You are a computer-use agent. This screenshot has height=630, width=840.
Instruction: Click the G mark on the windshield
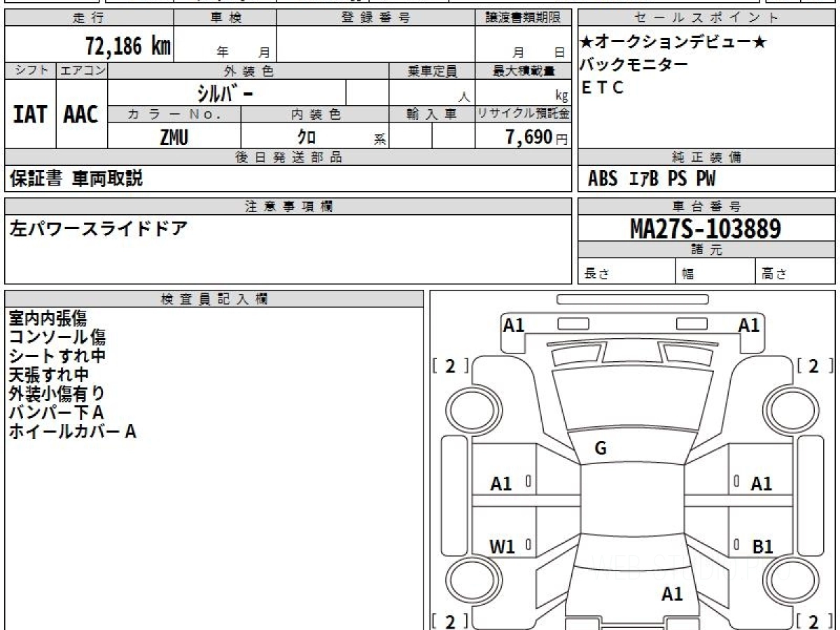tap(600, 449)
